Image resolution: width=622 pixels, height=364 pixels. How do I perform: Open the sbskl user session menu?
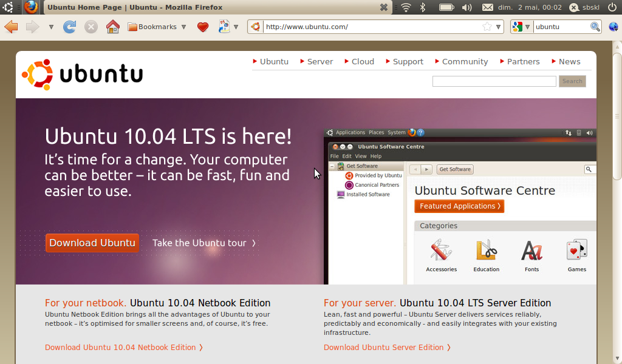(585, 7)
